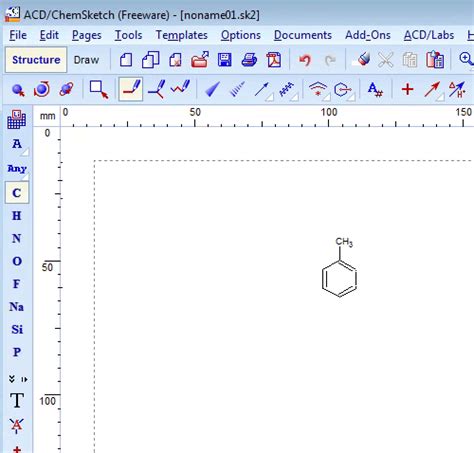Open the Add-Ons menu
This screenshot has width=474, height=453.
point(368,35)
